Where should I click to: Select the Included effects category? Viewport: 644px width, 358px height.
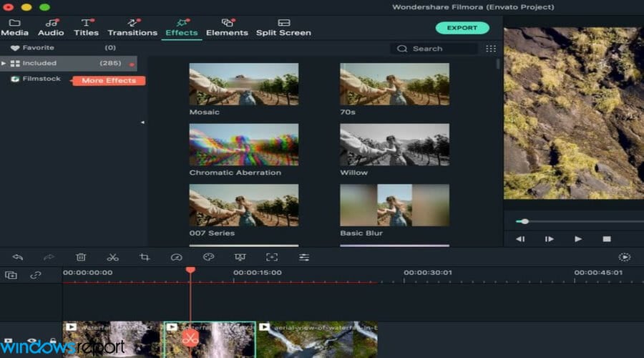pos(69,63)
